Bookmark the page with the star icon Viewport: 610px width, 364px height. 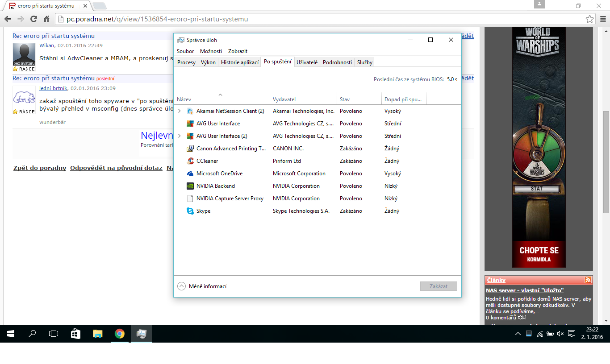pos(590,19)
